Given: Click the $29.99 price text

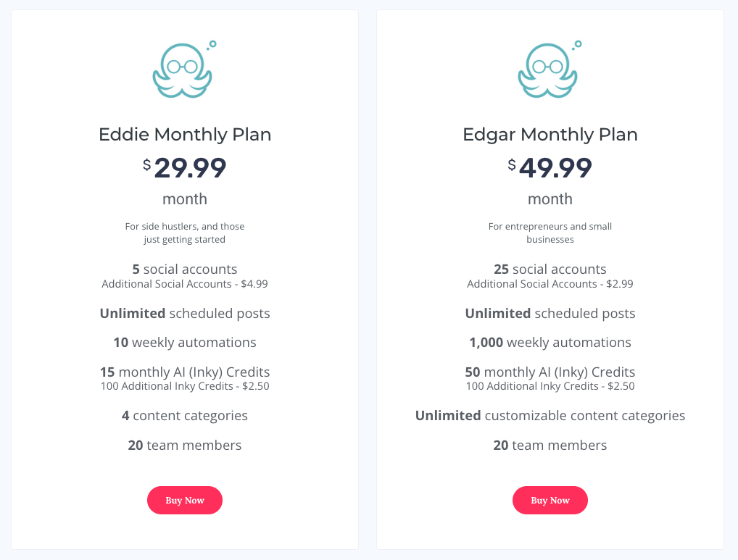Looking at the screenshot, I should pyautogui.click(x=184, y=168).
